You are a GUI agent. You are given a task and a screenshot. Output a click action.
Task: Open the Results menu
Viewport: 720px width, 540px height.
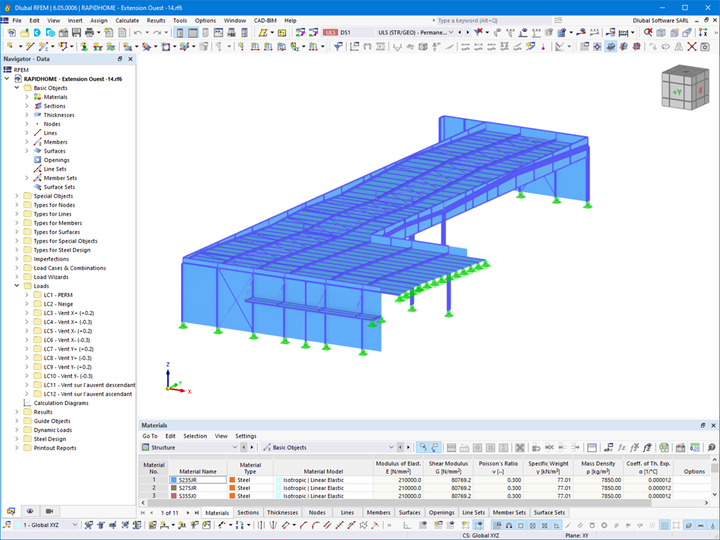point(156,21)
